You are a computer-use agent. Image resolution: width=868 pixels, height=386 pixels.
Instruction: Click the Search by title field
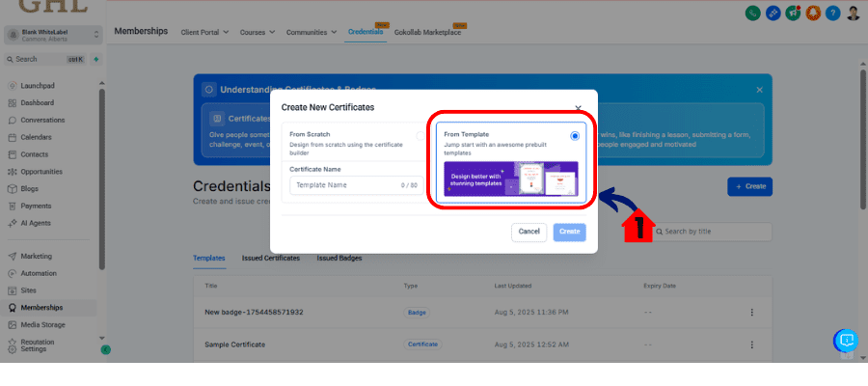coord(712,232)
